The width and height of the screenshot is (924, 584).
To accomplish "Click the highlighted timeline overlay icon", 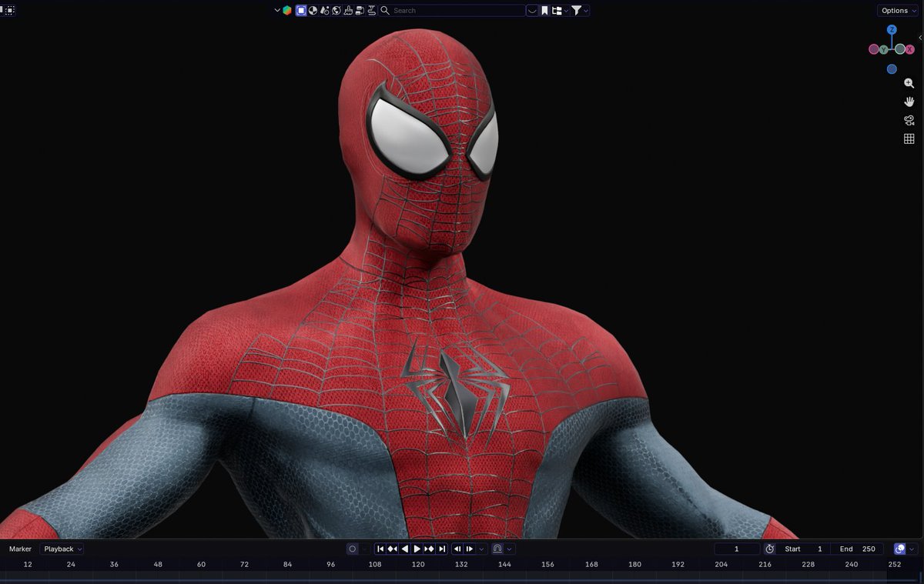I will point(900,549).
